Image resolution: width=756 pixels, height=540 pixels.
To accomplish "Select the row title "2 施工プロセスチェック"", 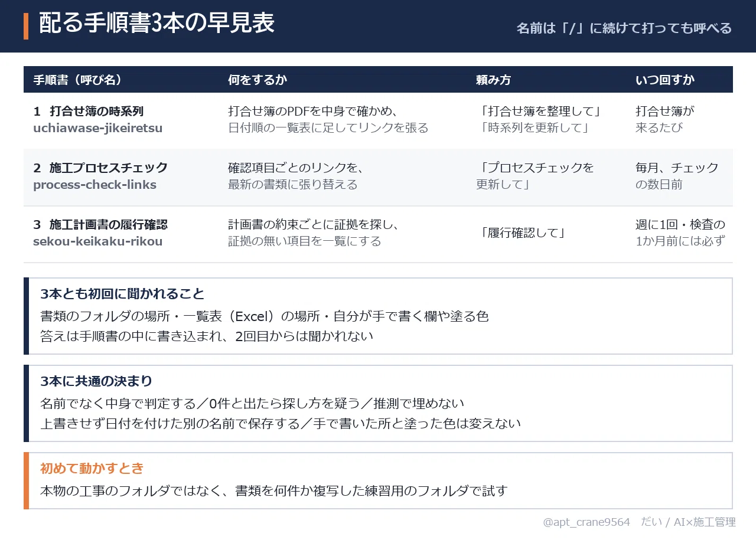I will [100, 168].
